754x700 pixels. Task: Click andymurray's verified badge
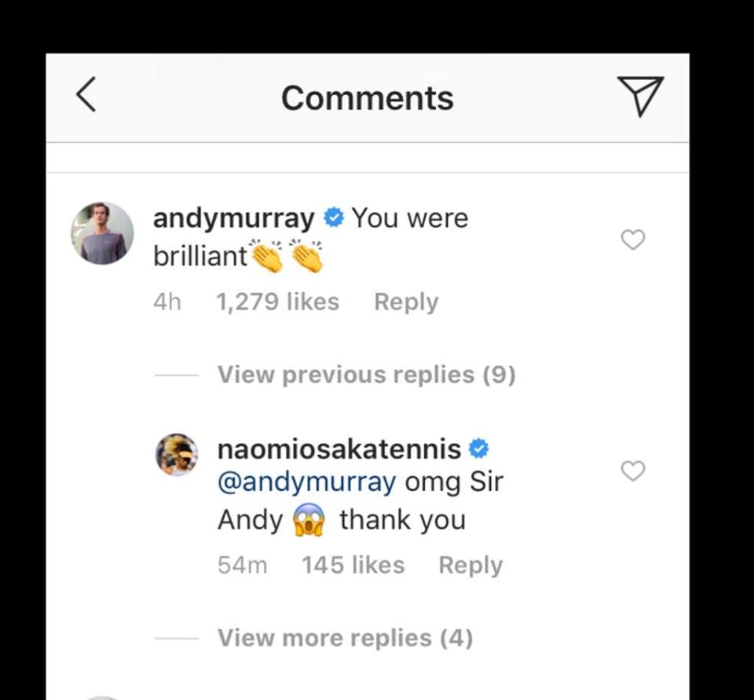pos(335,218)
